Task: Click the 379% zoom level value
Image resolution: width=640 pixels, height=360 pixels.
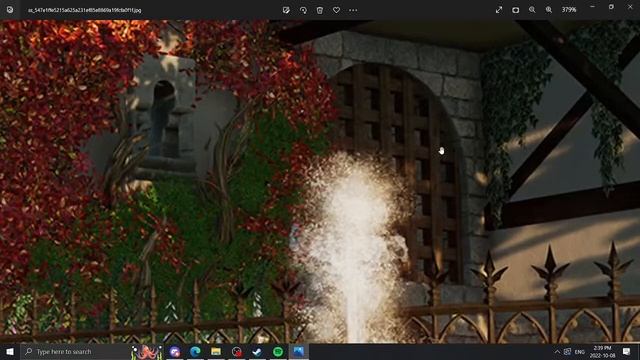Action: point(569,10)
